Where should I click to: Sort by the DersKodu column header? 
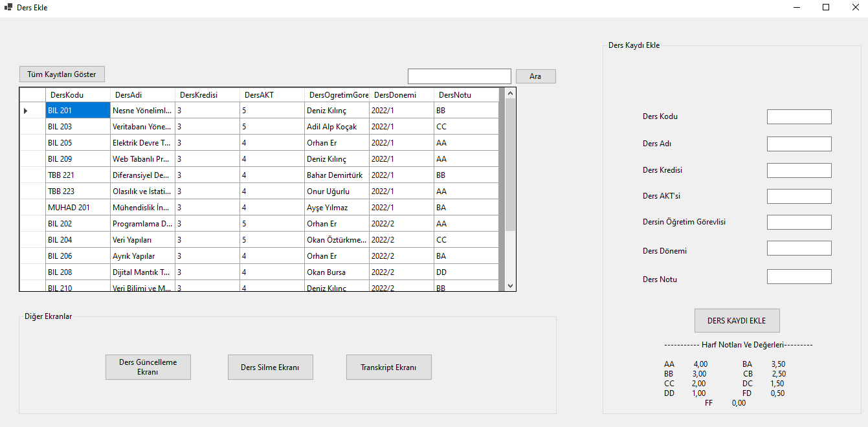(78, 95)
